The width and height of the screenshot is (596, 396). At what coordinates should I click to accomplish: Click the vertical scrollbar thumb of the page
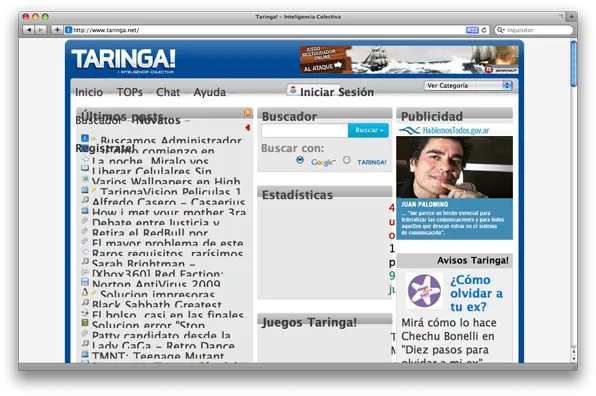(574, 64)
